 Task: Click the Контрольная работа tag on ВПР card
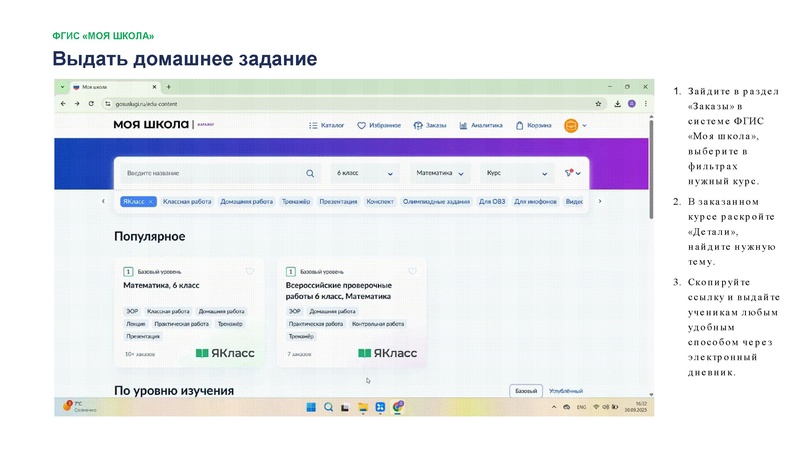[378, 324]
